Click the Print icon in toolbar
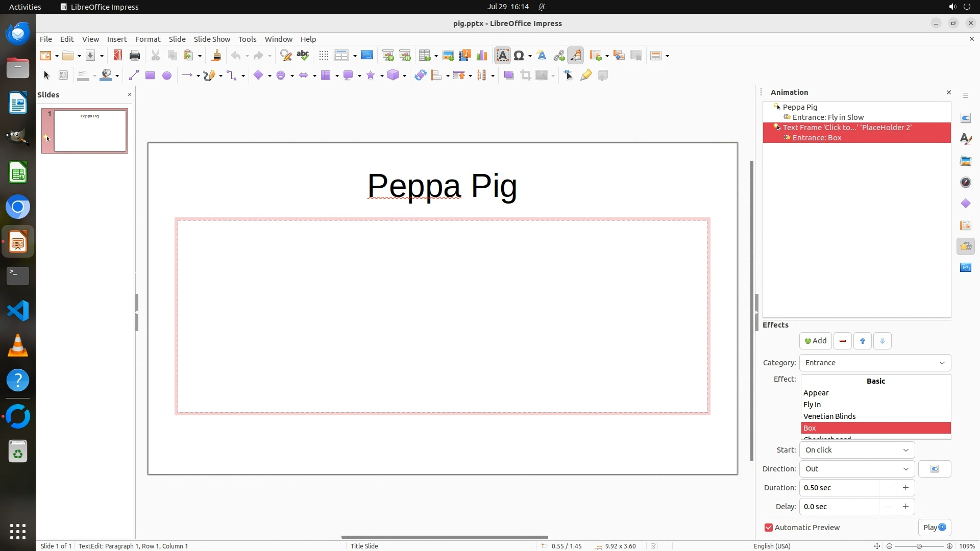The width and height of the screenshot is (980, 551). 135,56
